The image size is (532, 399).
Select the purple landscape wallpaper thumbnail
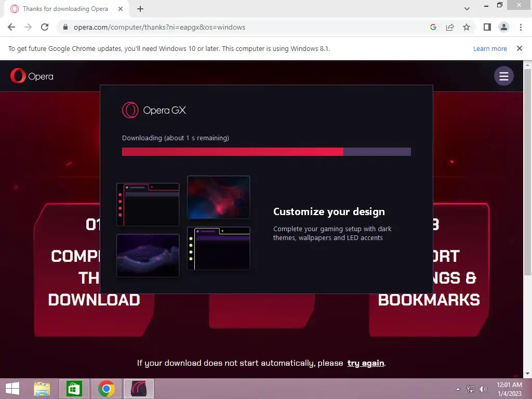148,256
